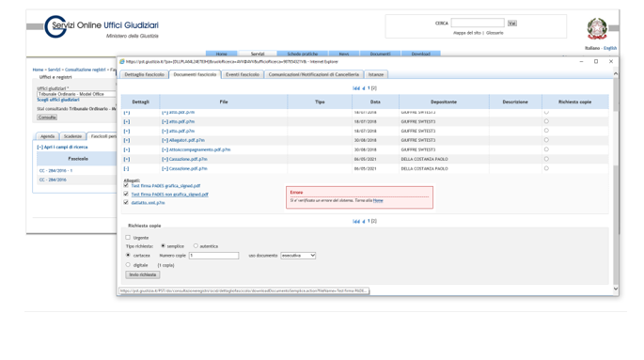Click the Servizi Online Uffici Giudiziari logo
The image size is (644, 360).
point(102,27)
